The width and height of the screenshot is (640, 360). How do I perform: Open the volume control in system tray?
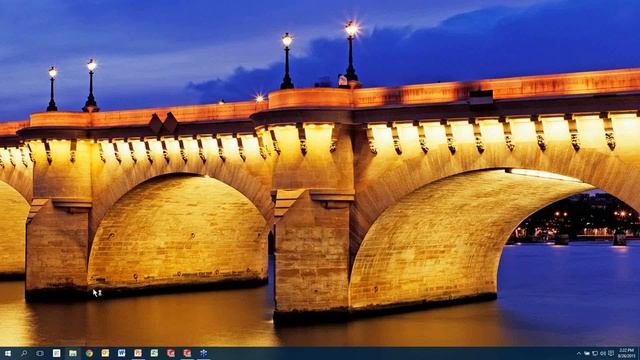tap(603, 353)
